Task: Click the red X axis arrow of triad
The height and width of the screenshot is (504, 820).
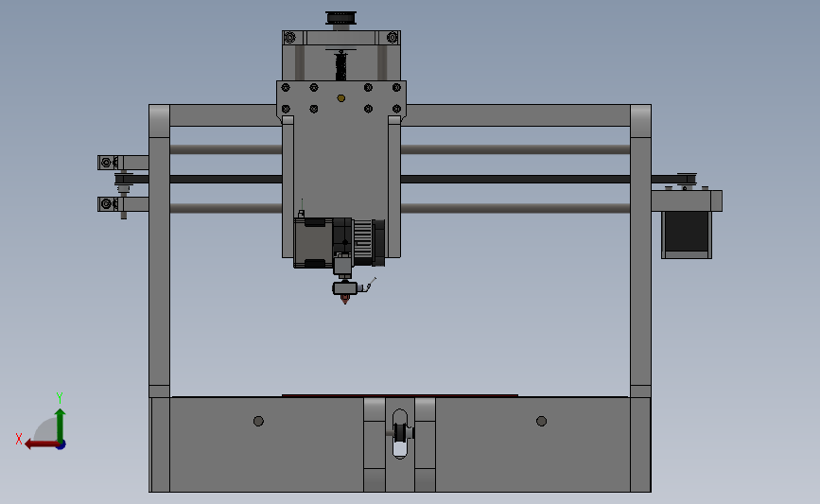Action: point(41,444)
